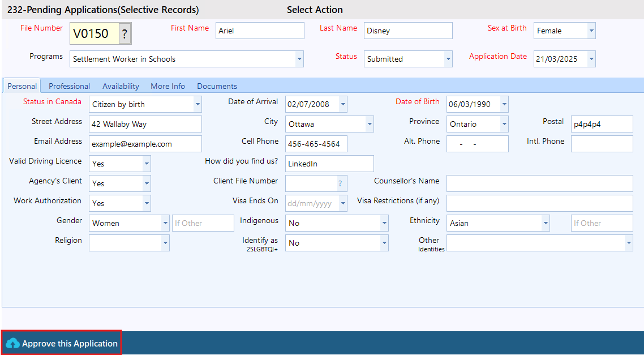The width and height of the screenshot is (644, 355).
Task: Open the Indigenous dropdown
Action: 384,223
